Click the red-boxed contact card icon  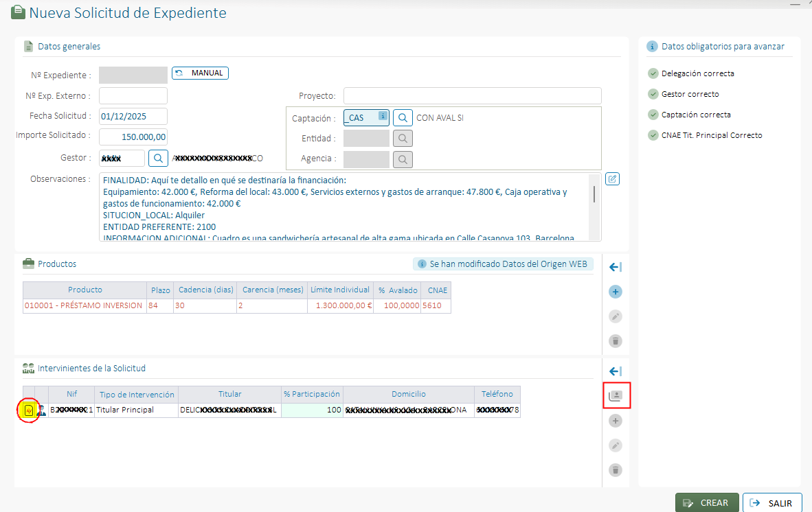pos(616,396)
